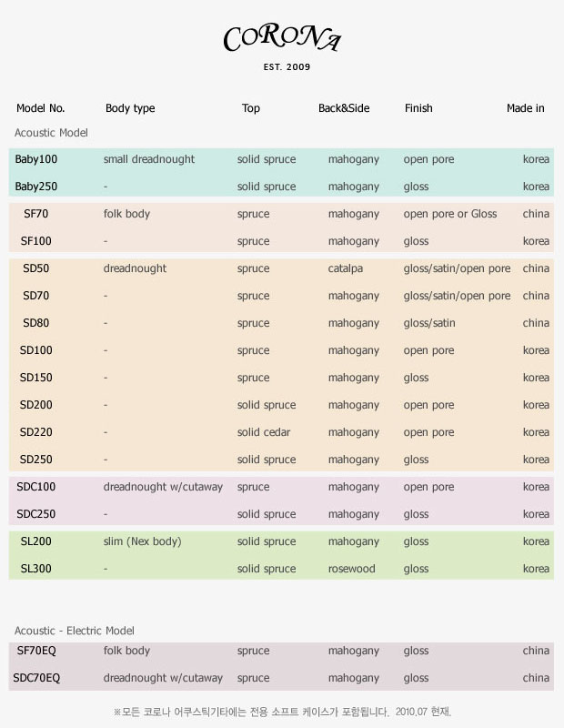Viewport: 564px width, 728px height.
Task: Select the Baby250 model name
Action: 36,187
